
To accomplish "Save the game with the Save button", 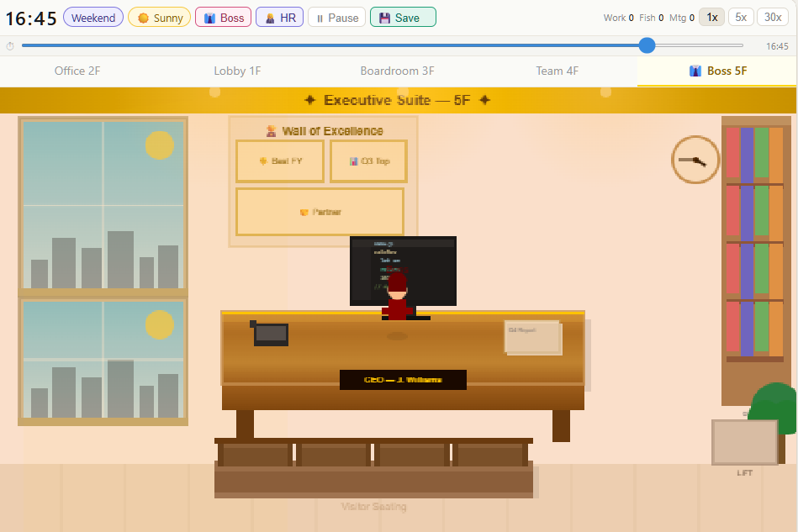I will coord(403,18).
